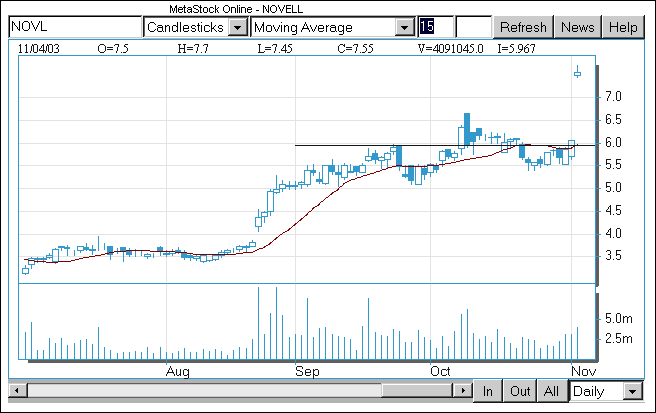Image resolution: width=656 pixels, height=413 pixels.
Task: Open the Moving Average indicator dropdown
Action: pos(404,28)
